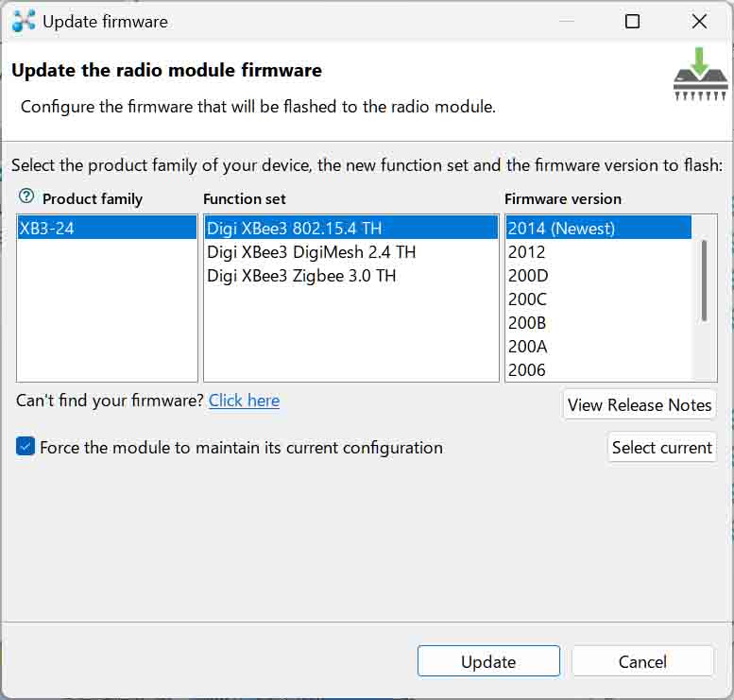
Task: Minimize the Update firmware window
Action: (x=567, y=21)
